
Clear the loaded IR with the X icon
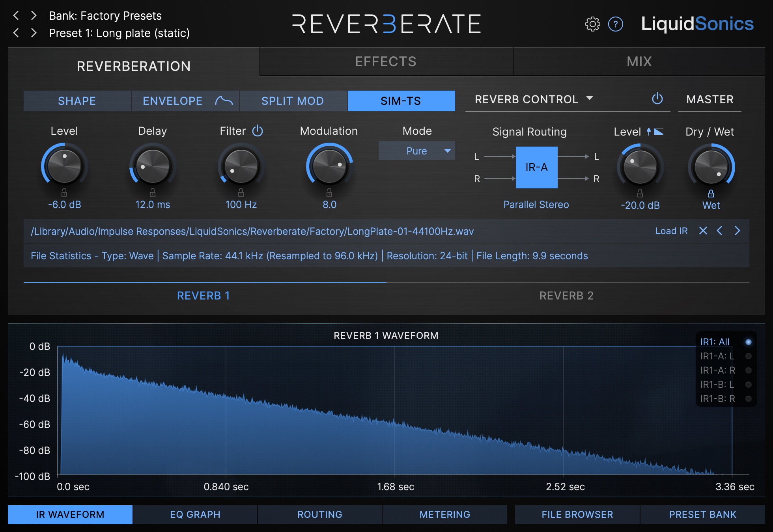click(703, 231)
